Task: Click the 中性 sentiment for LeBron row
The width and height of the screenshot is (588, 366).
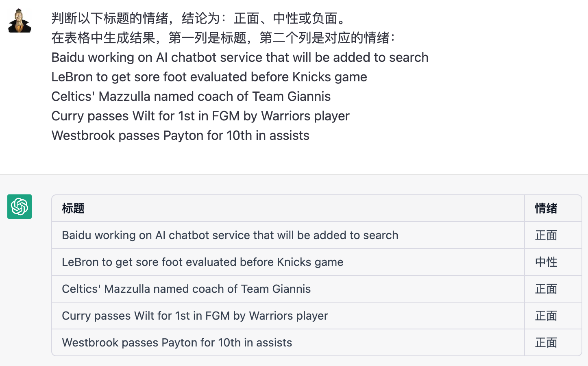Action: click(x=546, y=262)
